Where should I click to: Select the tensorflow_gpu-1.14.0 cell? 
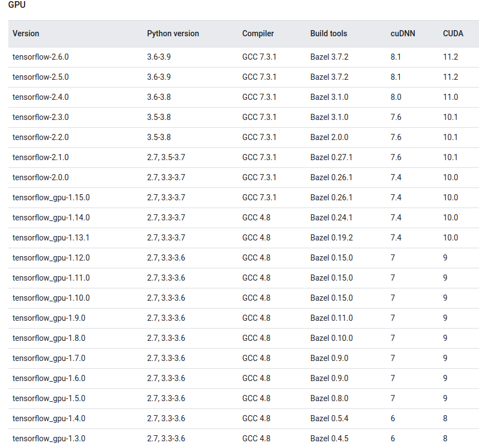tap(51, 218)
